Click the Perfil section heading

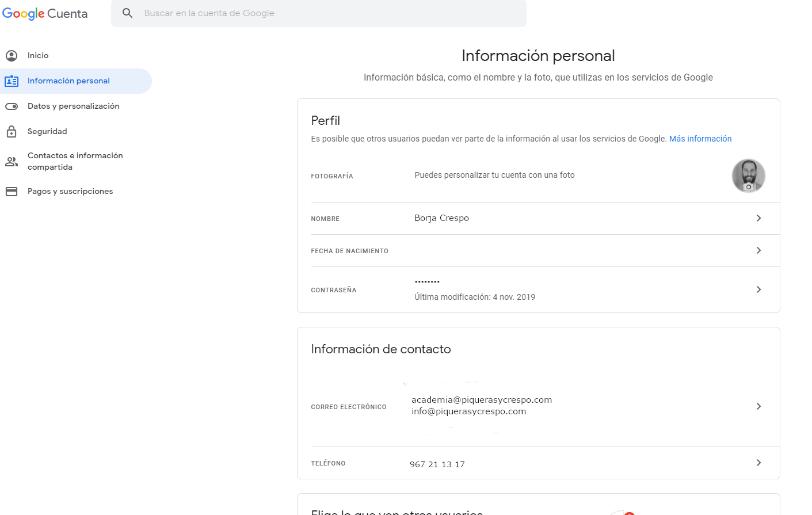pyautogui.click(x=326, y=121)
